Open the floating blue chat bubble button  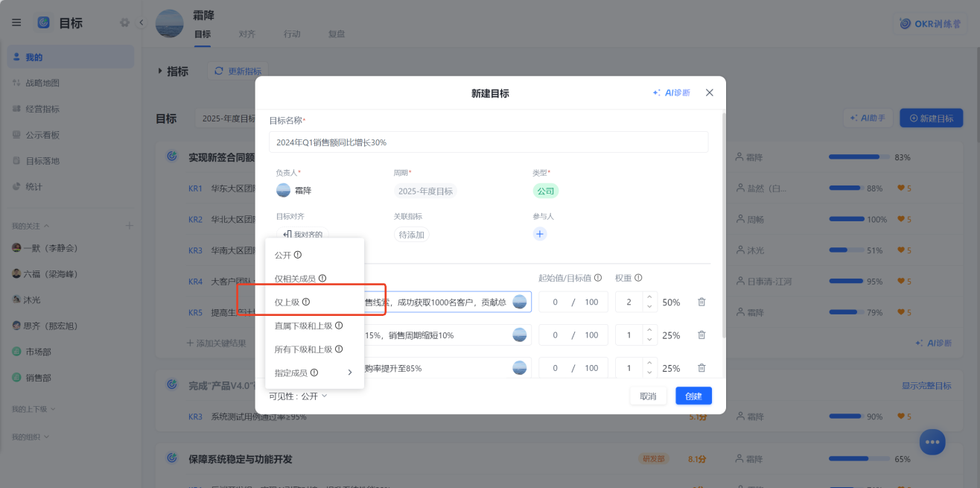click(x=932, y=442)
